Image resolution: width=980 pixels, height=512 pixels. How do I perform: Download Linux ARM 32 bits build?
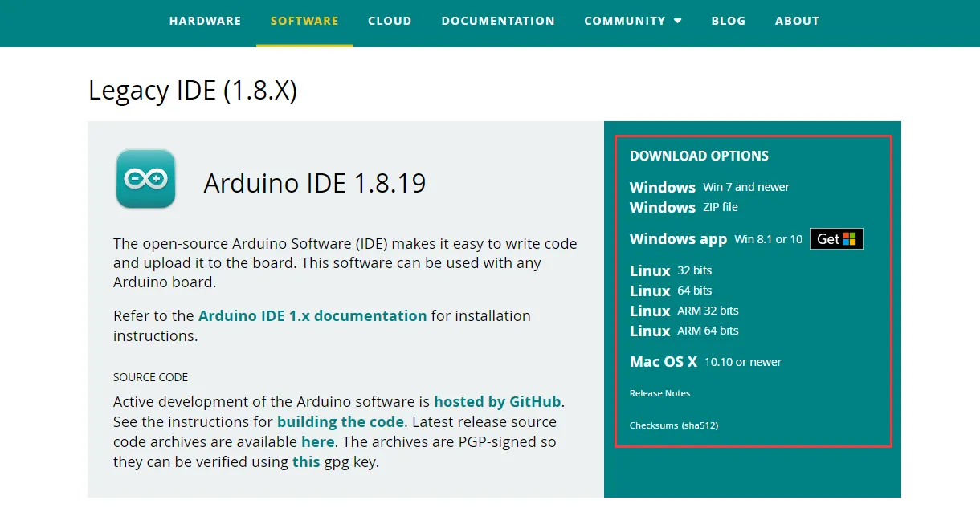coord(650,311)
